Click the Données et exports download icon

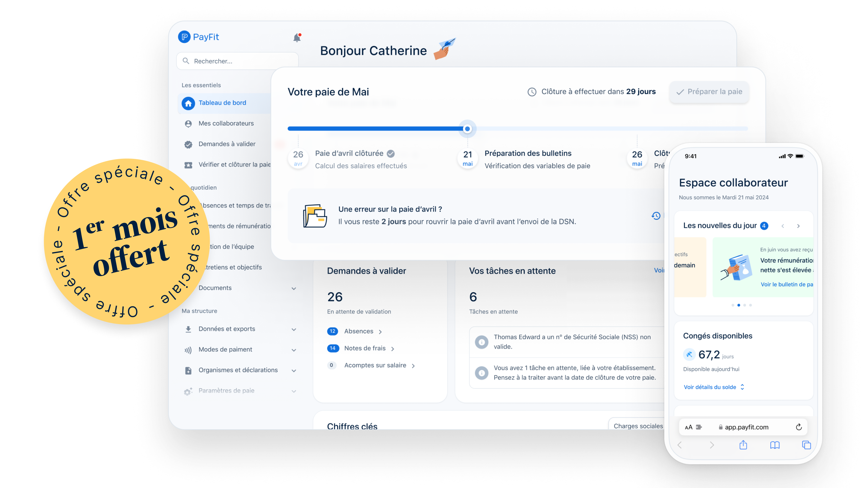(x=188, y=329)
